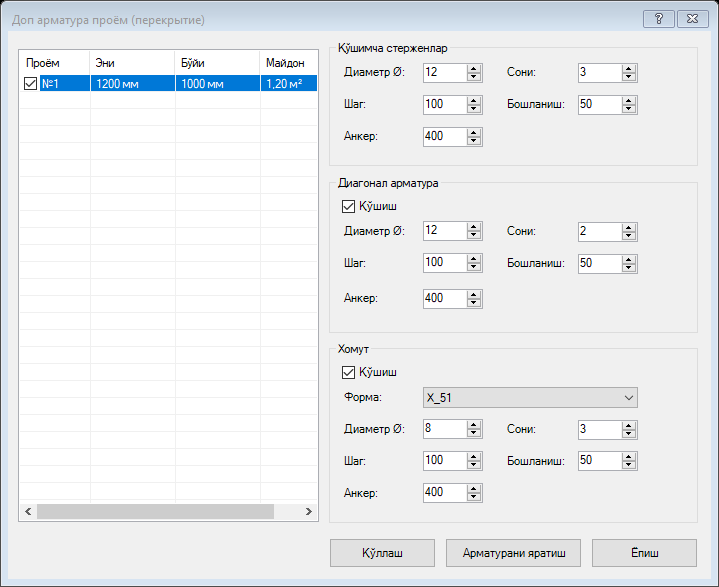
Task: Decrease Диаметр in Хомут section
Action: coord(474,434)
